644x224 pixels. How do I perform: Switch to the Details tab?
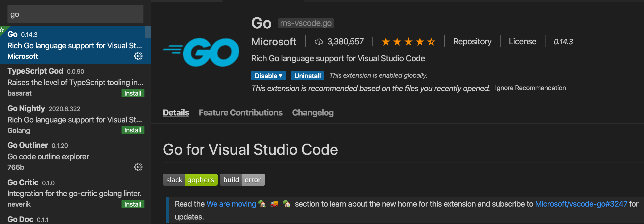tap(176, 113)
